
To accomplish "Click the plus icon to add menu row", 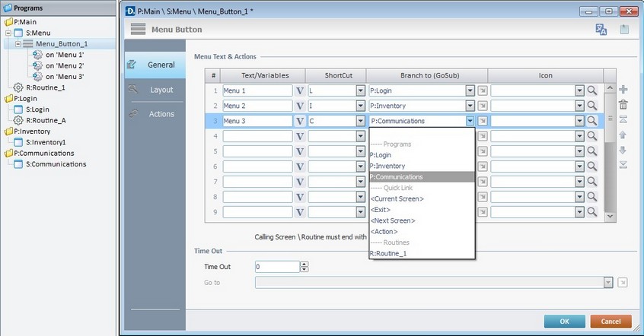I will click(x=623, y=90).
